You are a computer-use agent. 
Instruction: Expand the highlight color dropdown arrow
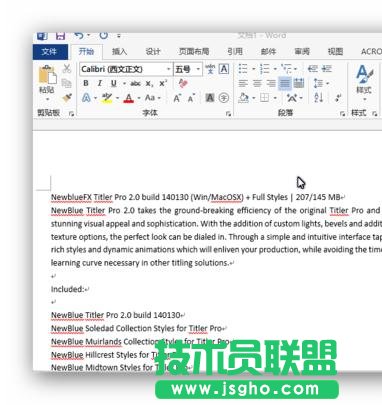point(117,98)
